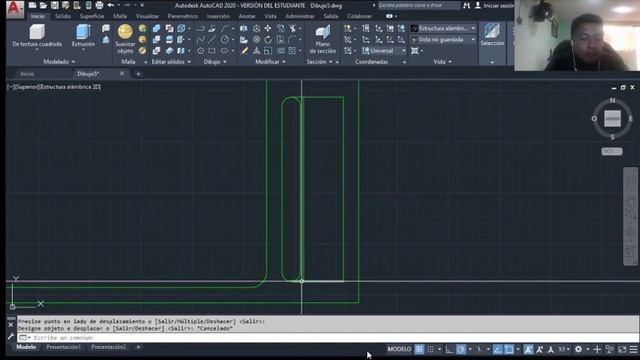Select the De textura cuadrada box tool
Image resolution: width=640 pixels, height=360 pixels.
tap(37, 36)
